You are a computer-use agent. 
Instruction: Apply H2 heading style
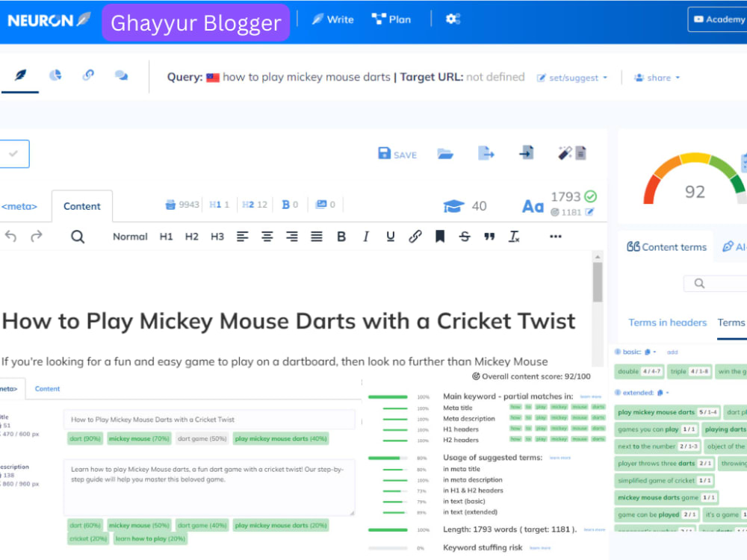click(x=191, y=237)
